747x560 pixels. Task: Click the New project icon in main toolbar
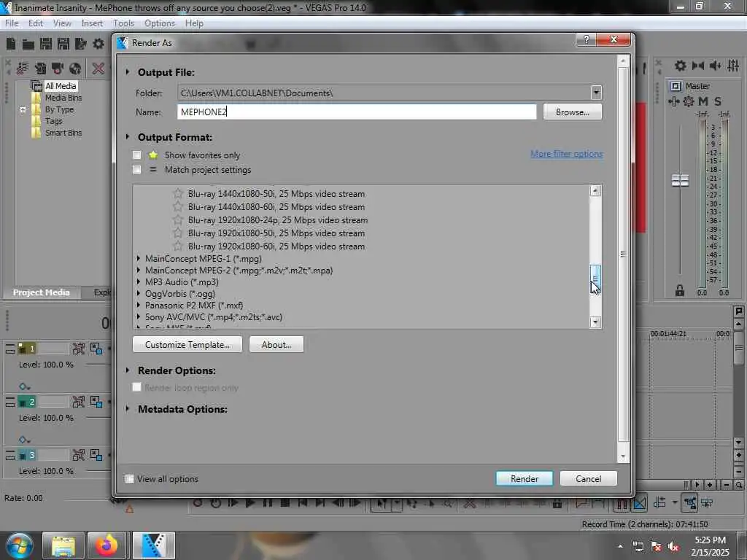click(x=11, y=44)
